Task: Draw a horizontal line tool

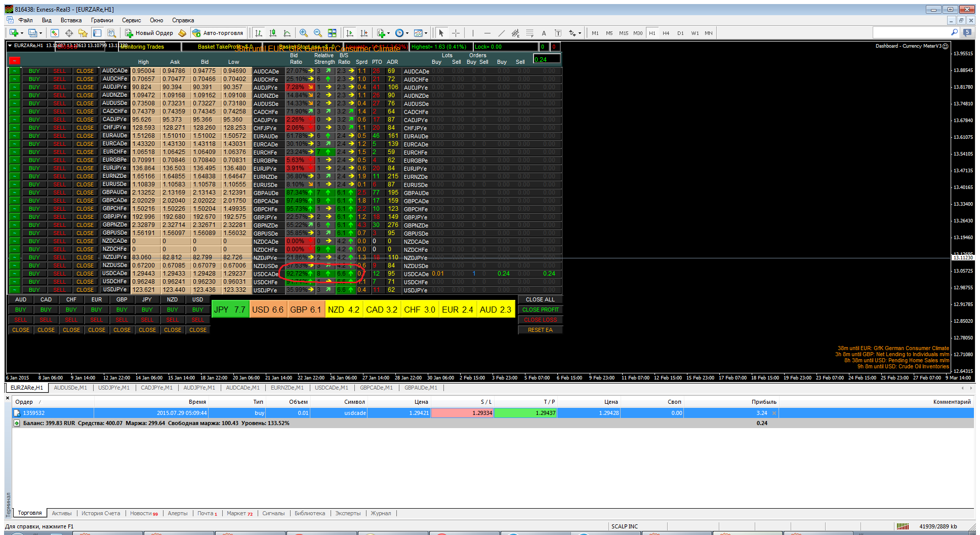Action: 487,33
